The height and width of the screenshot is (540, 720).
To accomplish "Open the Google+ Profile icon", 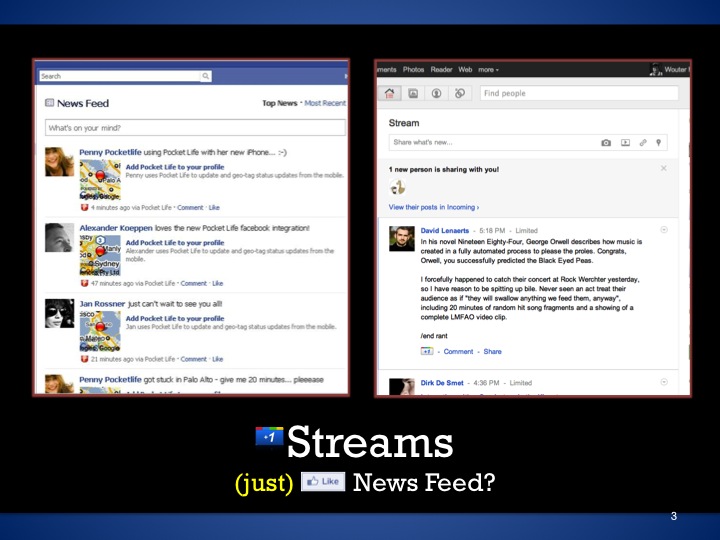I will 436,93.
